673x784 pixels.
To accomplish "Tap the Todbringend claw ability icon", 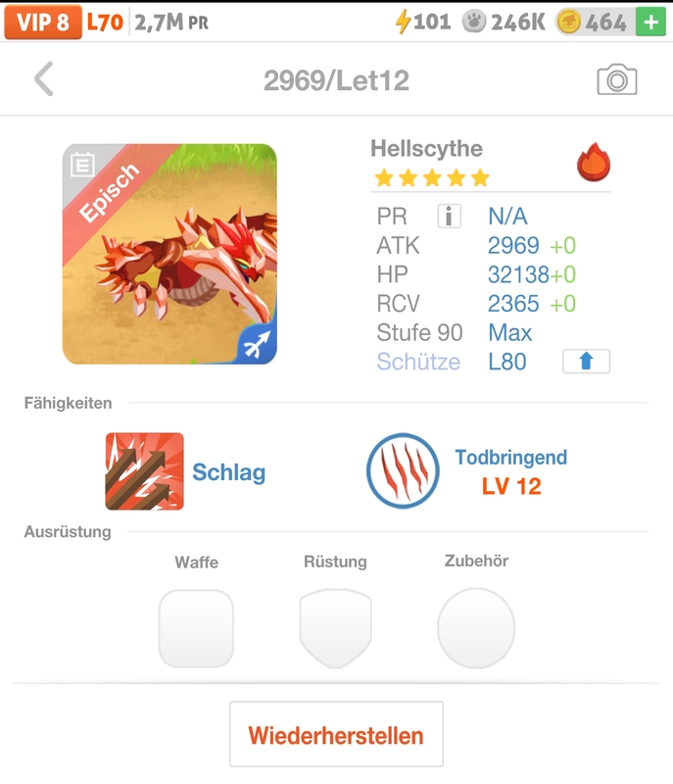I will click(x=403, y=471).
